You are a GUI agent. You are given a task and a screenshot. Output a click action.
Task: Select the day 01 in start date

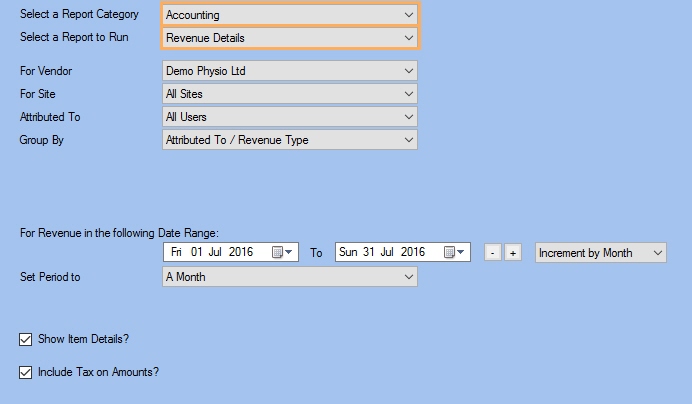tap(196, 252)
